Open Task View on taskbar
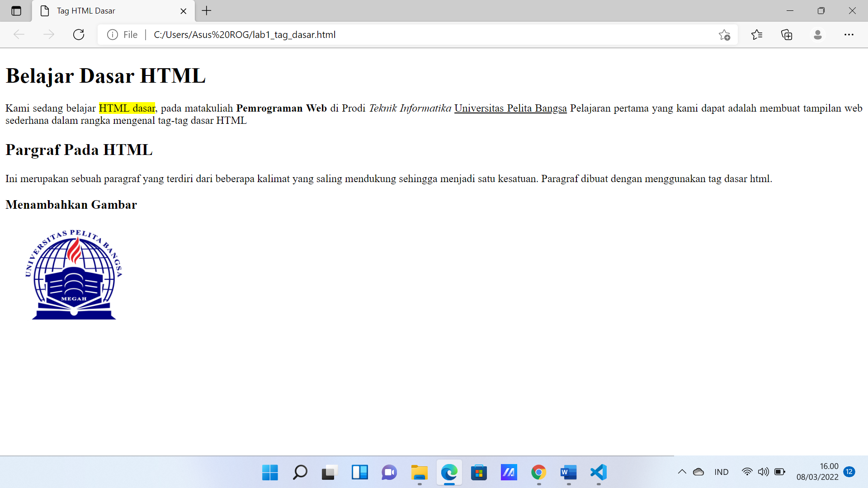The width and height of the screenshot is (868, 488). (330, 473)
